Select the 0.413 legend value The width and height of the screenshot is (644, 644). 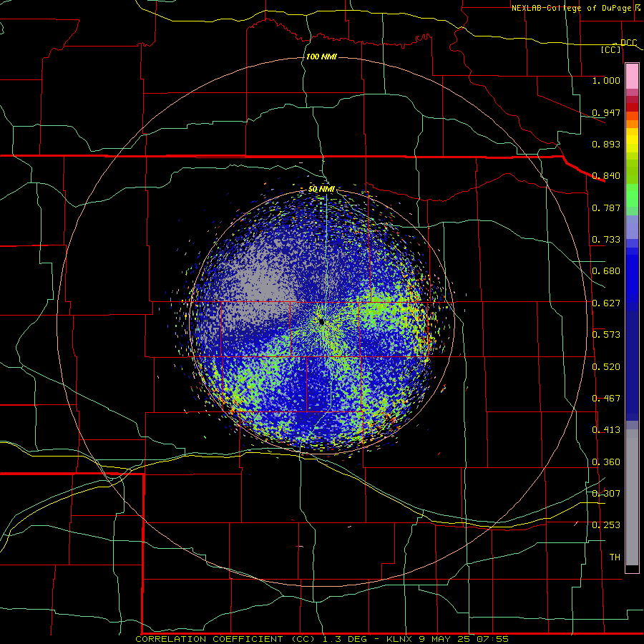(606, 430)
